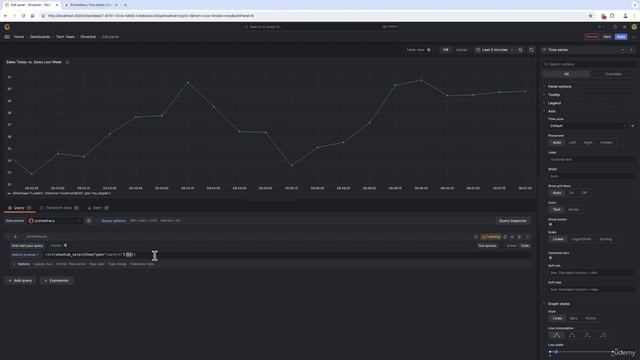
Task: Open the hamburger navigation menu
Action: pyautogui.click(x=7, y=37)
